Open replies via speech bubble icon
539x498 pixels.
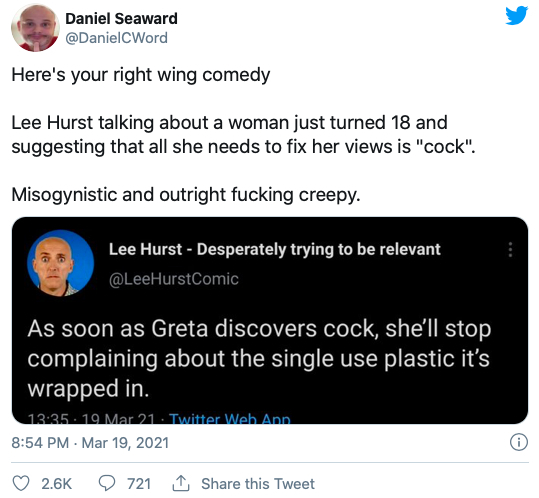tap(107, 483)
